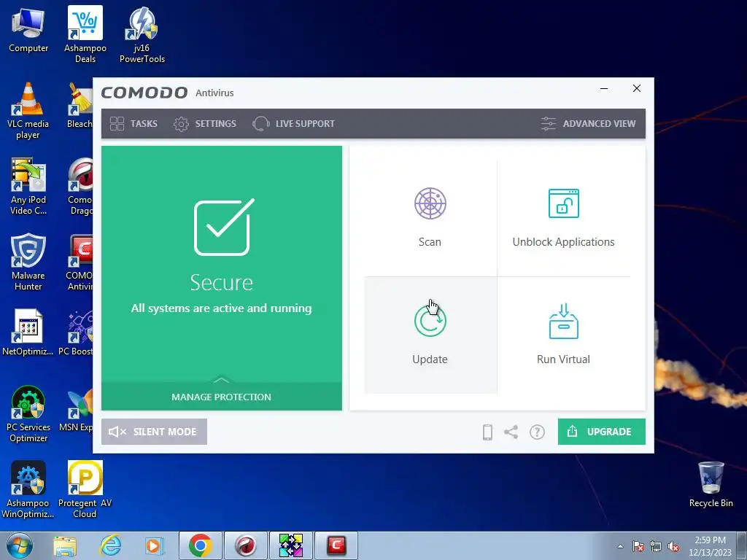This screenshot has width=747, height=560.
Task: Open the Tasks menu in Comodo
Action: pyautogui.click(x=133, y=124)
